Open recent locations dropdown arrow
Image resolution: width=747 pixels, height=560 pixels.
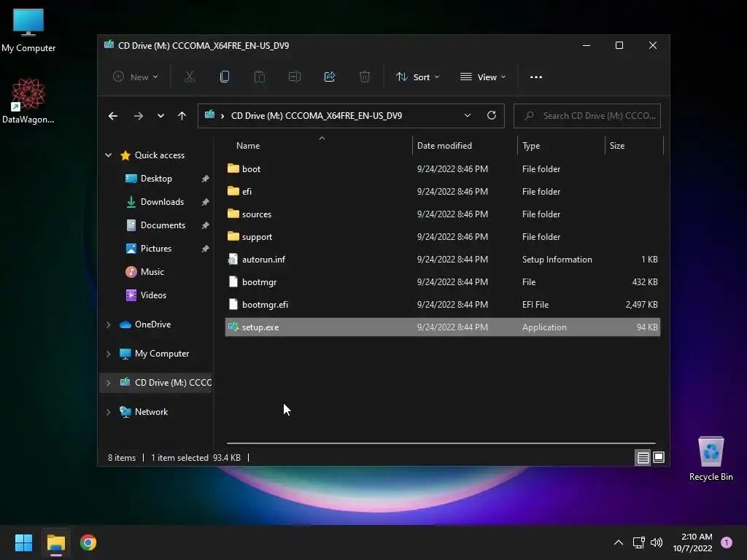click(160, 116)
